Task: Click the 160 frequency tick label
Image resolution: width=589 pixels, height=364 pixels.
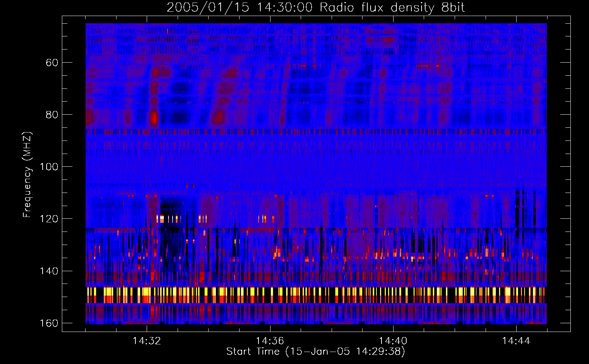Action: coord(49,323)
